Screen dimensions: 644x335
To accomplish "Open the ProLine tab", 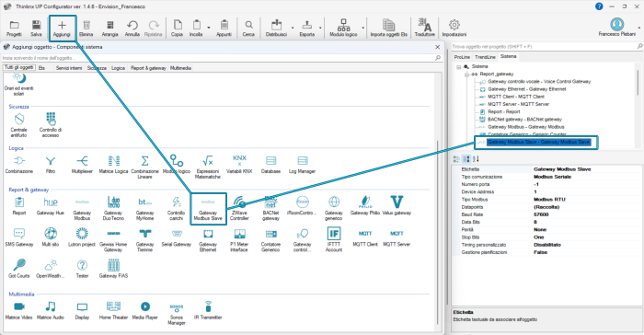I will 462,57.
